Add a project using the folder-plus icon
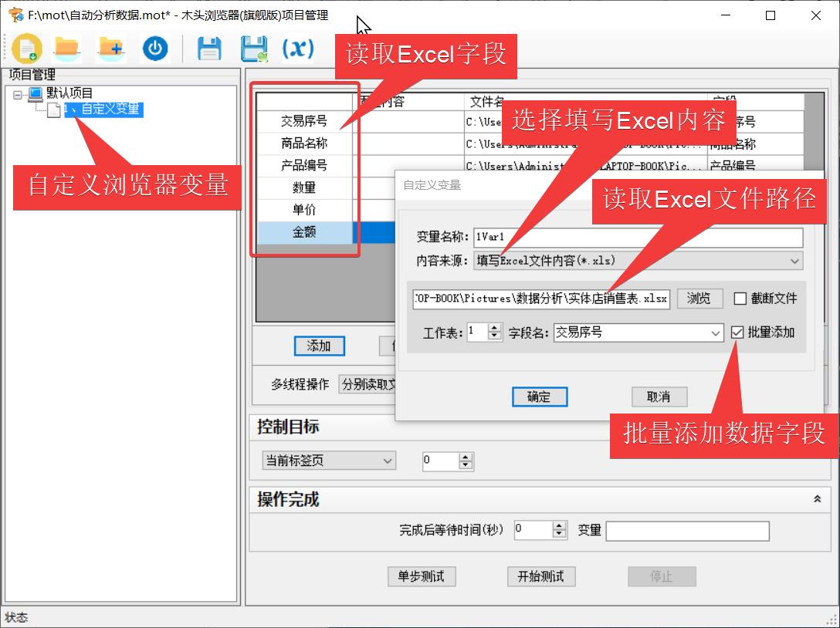This screenshot has height=628, width=840. coord(110,48)
